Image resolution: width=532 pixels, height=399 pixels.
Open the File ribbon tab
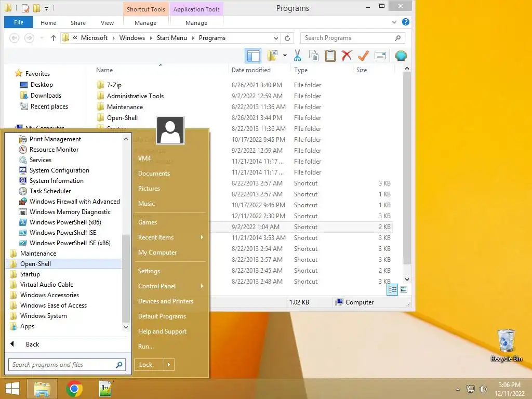[x=19, y=22]
